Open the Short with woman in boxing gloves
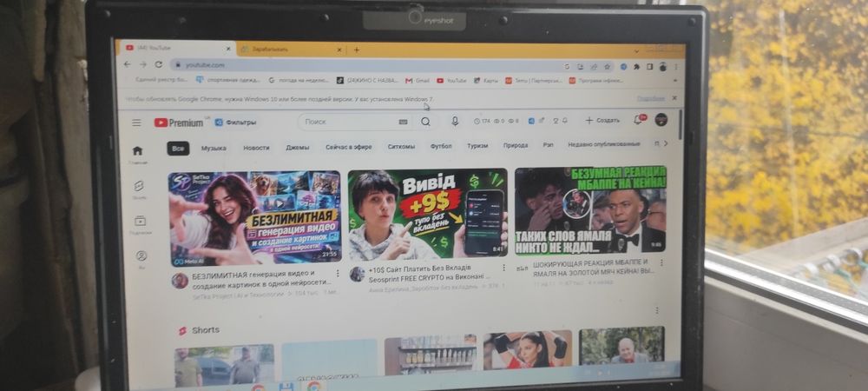 click(x=528, y=350)
